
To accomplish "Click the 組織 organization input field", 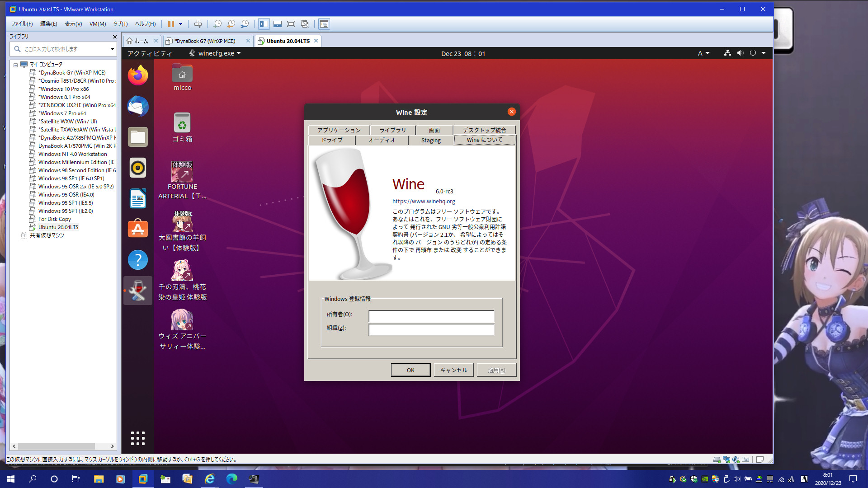I will [432, 330].
